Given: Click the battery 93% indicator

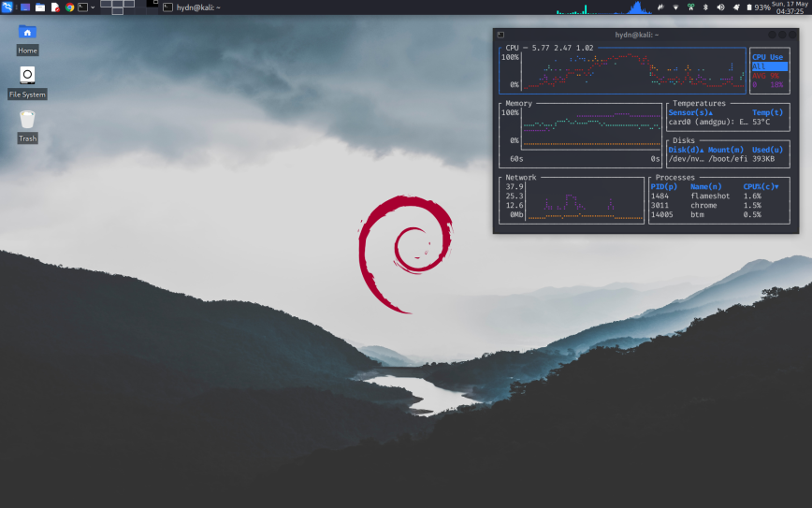Looking at the screenshot, I should [758, 7].
